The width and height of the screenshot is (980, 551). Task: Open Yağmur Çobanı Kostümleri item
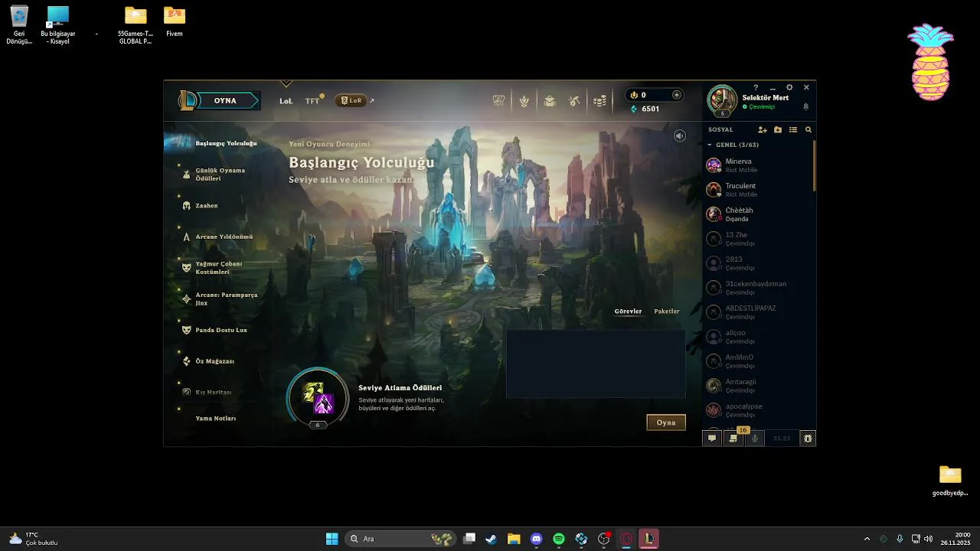(218, 268)
